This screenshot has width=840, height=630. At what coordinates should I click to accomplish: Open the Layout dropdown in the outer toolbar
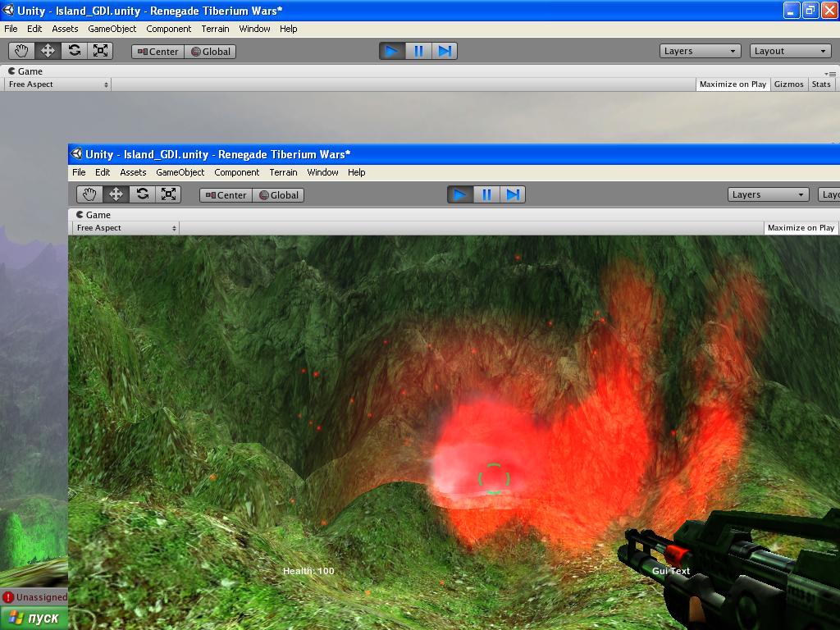click(791, 51)
